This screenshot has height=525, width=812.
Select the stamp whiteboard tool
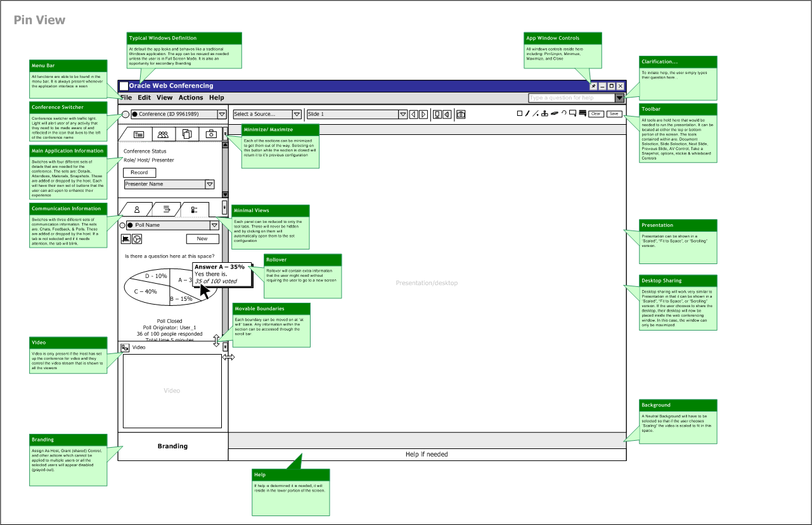click(x=545, y=113)
